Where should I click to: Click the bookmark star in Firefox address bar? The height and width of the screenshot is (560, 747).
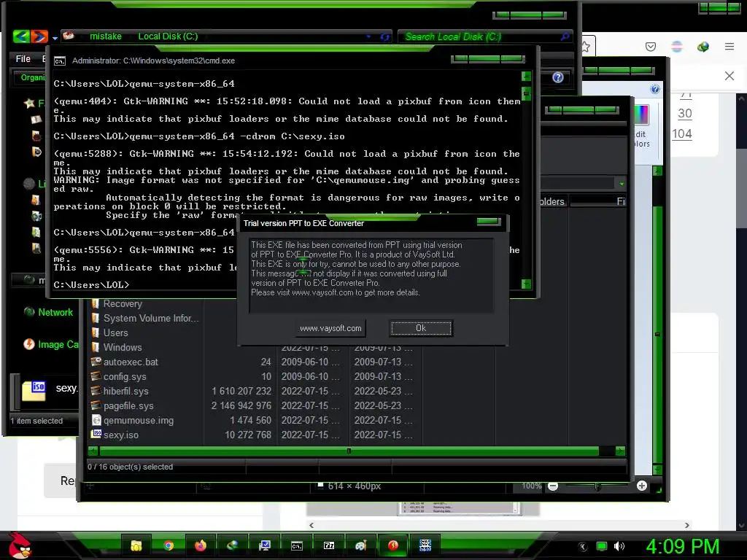click(x=586, y=47)
